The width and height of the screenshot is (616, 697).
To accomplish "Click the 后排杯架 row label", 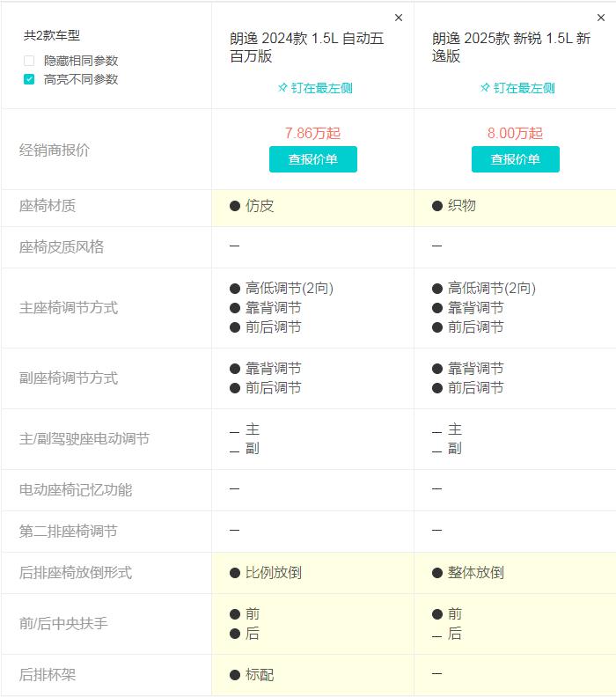I will click(48, 675).
